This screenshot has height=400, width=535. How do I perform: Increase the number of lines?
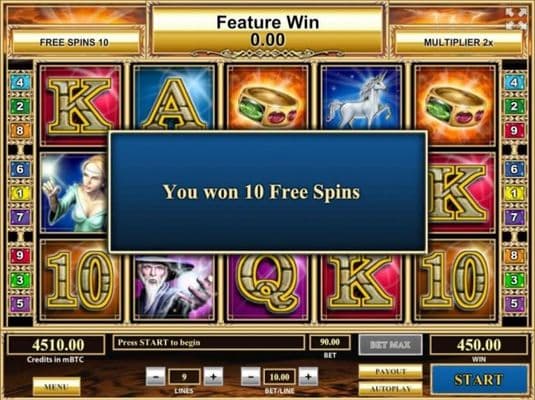click(x=213, y=377)
